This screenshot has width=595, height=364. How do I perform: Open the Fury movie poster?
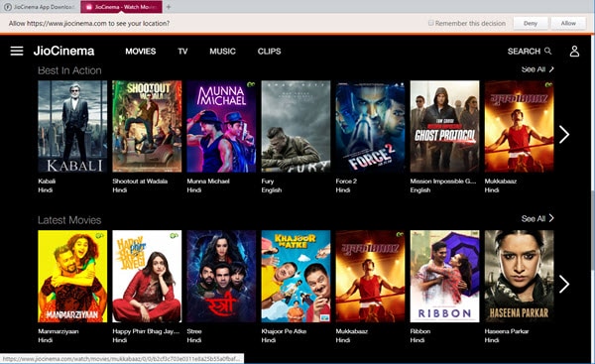[296, 126]
